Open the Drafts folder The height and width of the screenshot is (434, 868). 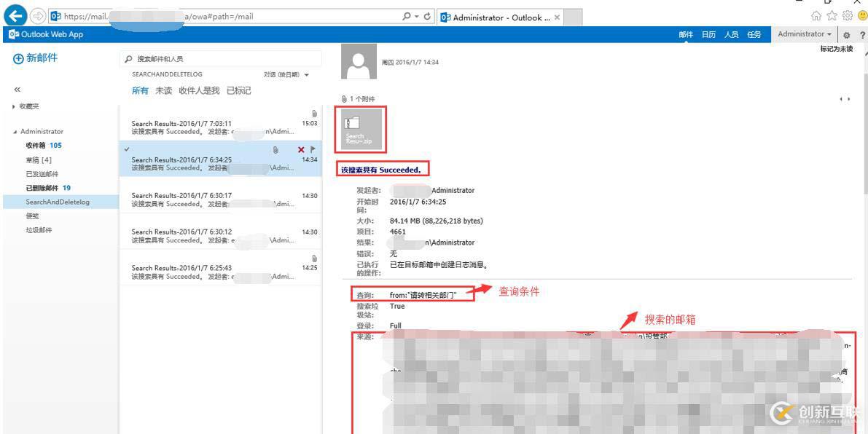point(38,159)
